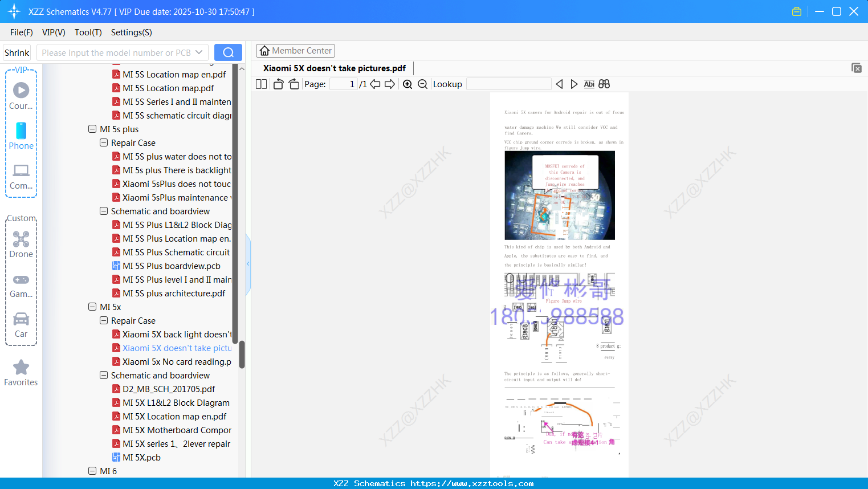The image size is (868, 489).
Task: Click the Lookup text field
Action: [x=509, y=84]
